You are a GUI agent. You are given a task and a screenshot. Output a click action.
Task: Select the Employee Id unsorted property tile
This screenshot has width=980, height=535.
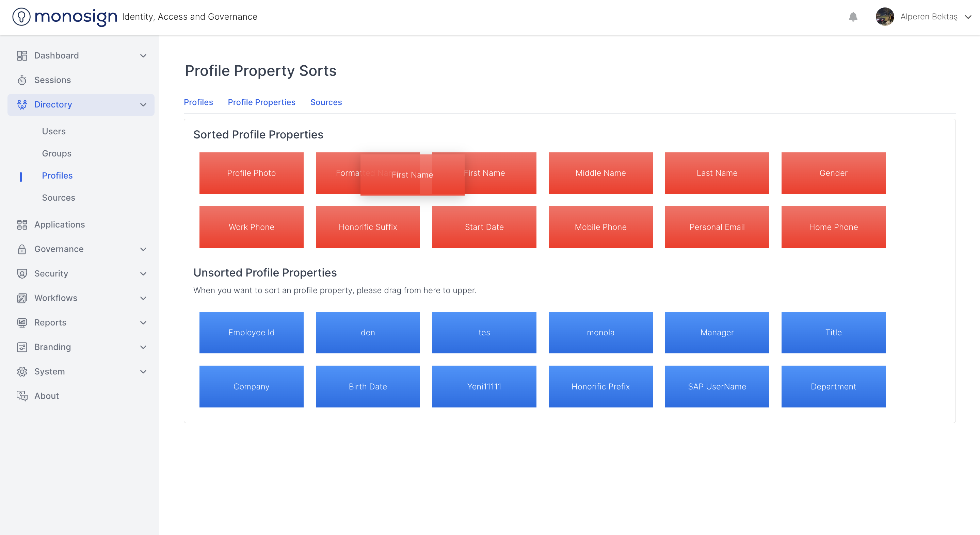click(x=251, y=332)
